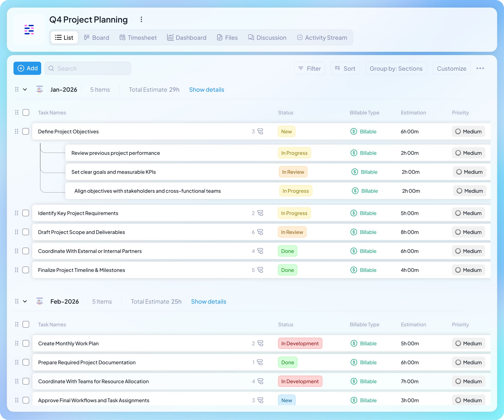Select all tasks in Jan-2026 header checkbox
This screenshot has width=504, height=420.
point(26,112)
